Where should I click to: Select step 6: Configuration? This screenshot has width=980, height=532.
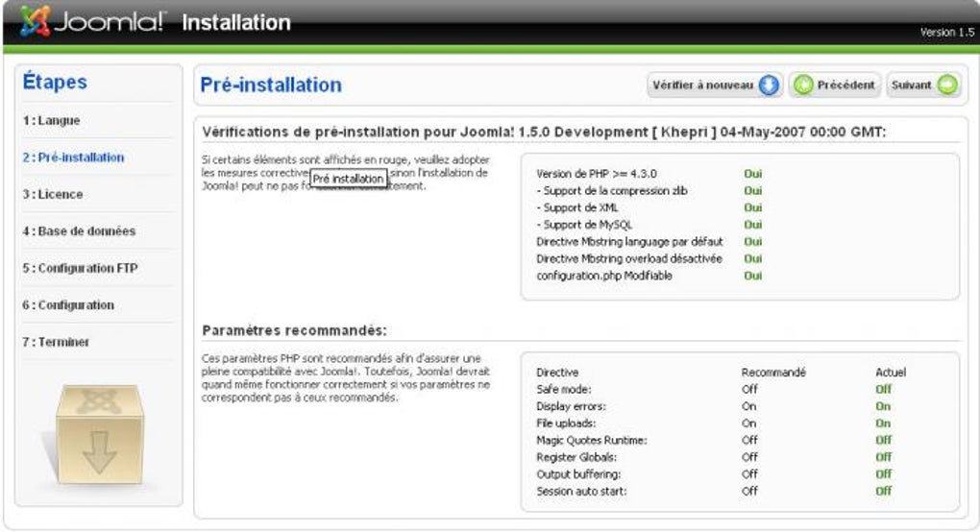(68, 304)
